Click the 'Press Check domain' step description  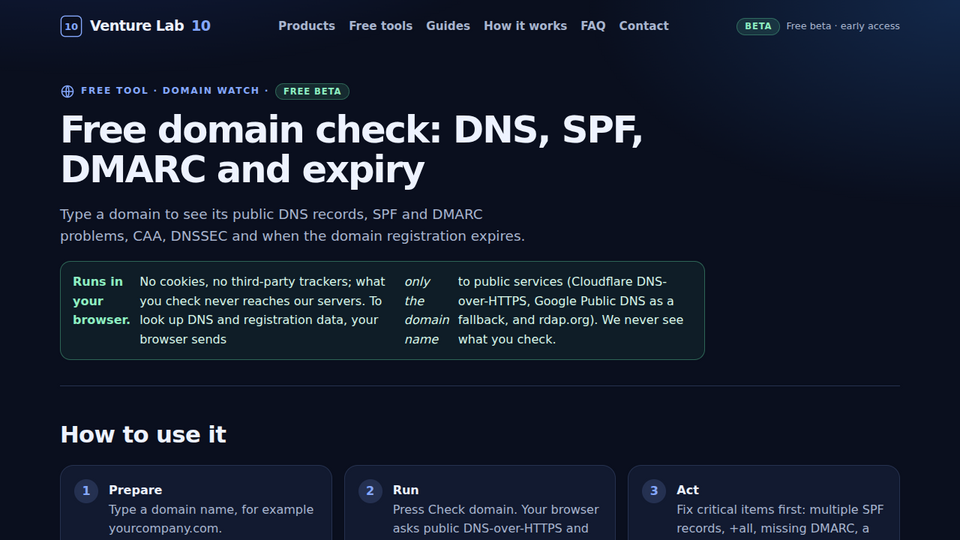[x=496, y=519]
